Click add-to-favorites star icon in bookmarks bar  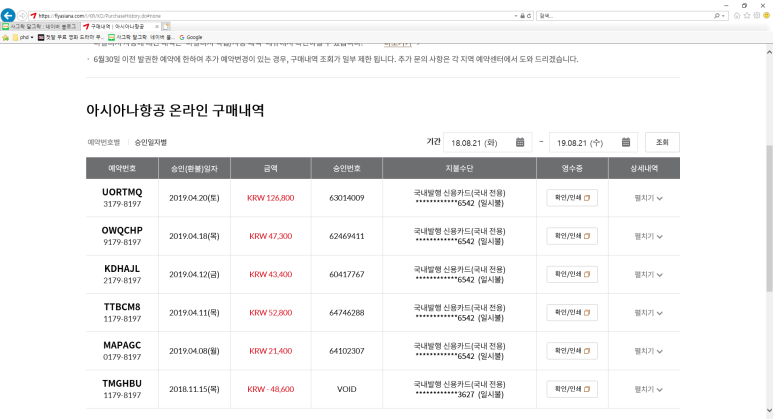(5, 37)
